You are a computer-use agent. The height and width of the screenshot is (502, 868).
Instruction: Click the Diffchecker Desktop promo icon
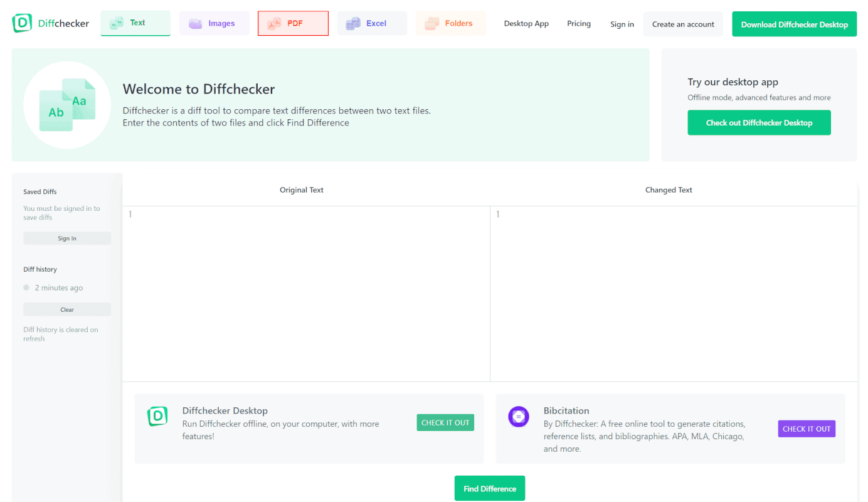pos(157,417)
